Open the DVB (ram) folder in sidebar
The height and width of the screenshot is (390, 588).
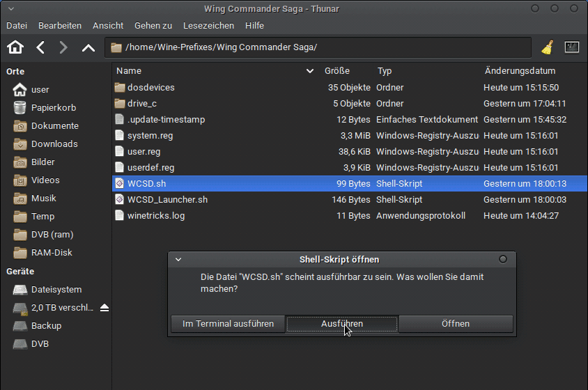[x=43, y=235]
